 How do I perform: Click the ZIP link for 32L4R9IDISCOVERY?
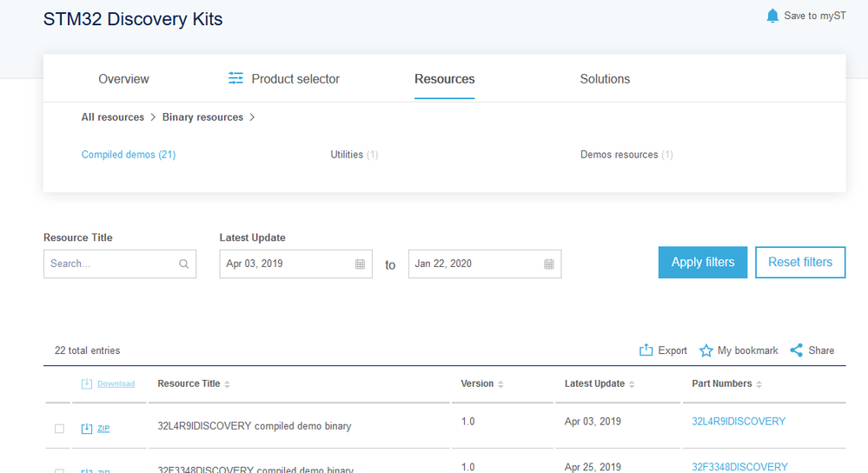tap(103, 428)
